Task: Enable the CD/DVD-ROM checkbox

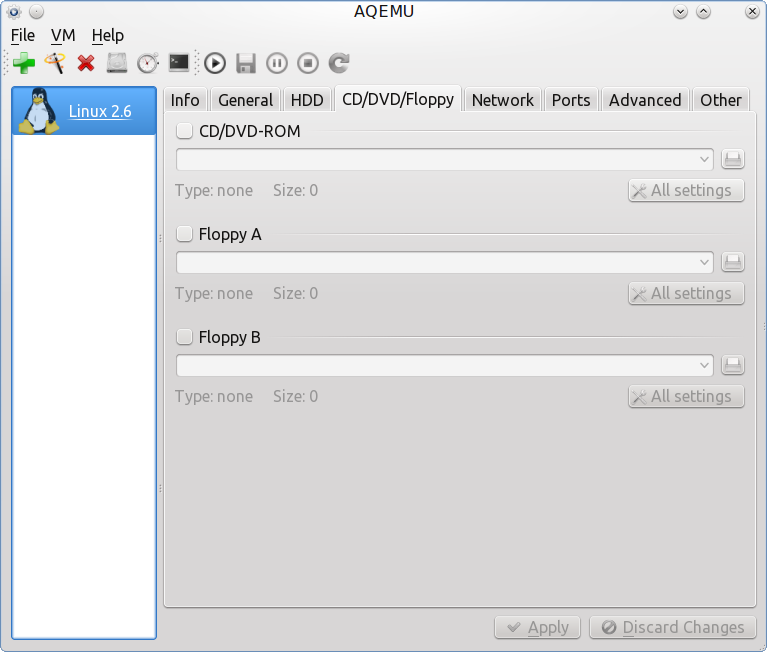Action: pyautogui.click(x=184, y=131)
